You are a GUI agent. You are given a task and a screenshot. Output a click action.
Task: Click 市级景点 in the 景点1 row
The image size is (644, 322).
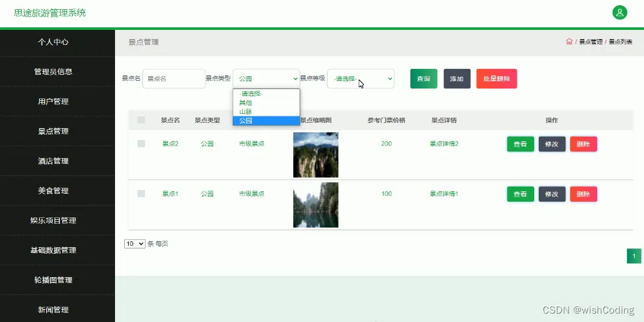(x=251, y=194)
